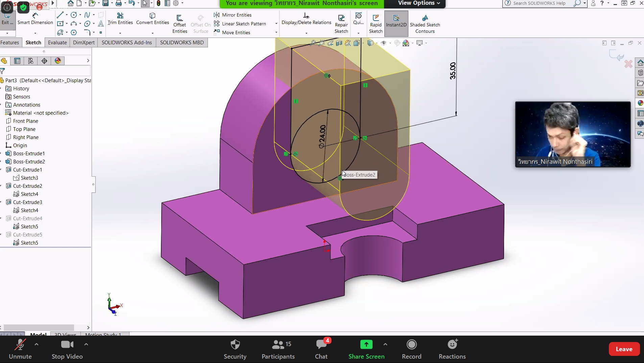Viewport: 644px width, 363px height.
Task: Click Convert Entities tool
Action: 152,19
